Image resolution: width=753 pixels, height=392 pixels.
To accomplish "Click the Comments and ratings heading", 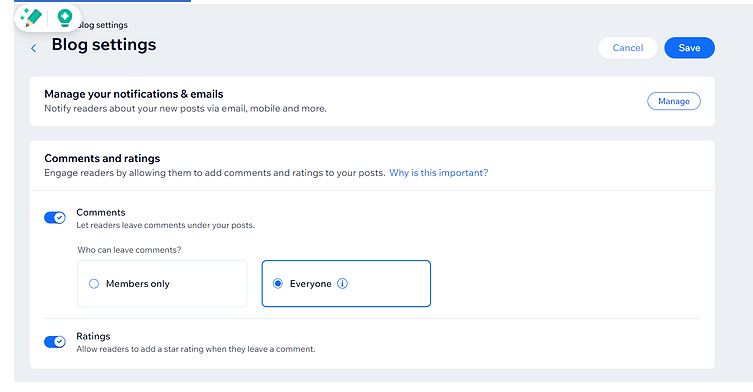I will click(102, 159).
